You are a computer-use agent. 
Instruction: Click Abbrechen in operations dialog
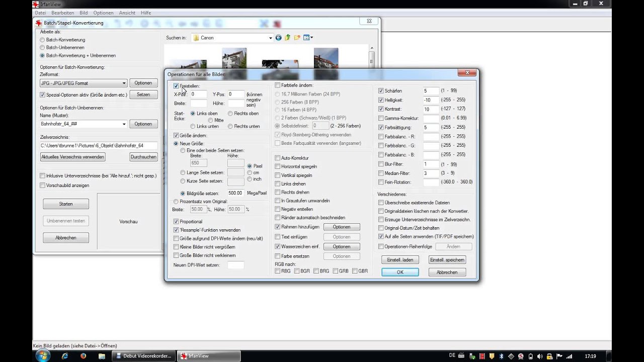click(x=447, y=272)
